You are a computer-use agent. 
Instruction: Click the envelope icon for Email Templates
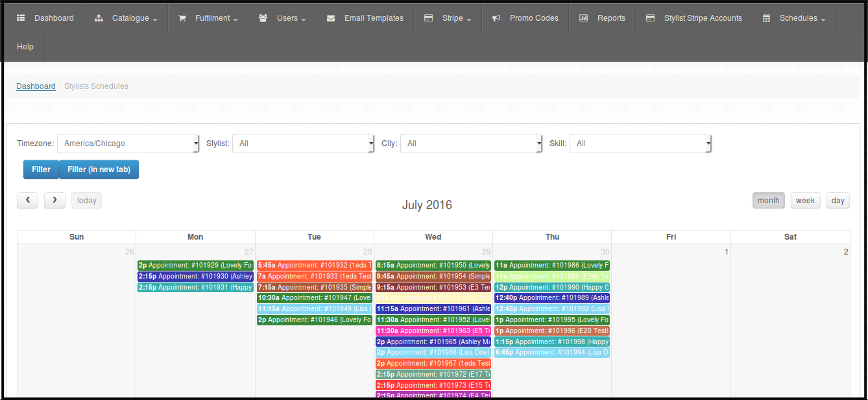click(x=331, y=18)
